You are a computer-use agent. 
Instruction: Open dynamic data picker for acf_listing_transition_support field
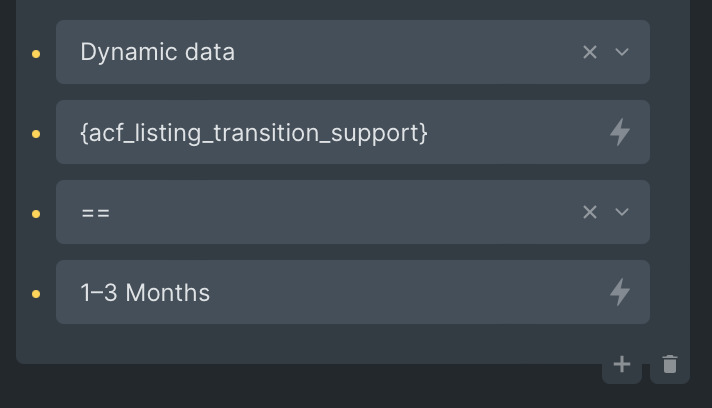coord(620,132)
